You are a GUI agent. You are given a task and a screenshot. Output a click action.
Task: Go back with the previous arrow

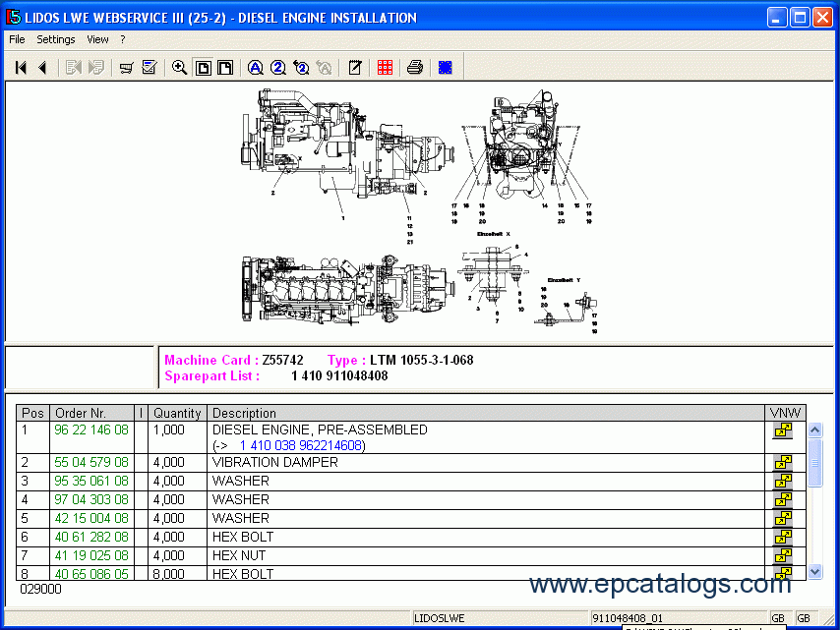pos(43,68)
